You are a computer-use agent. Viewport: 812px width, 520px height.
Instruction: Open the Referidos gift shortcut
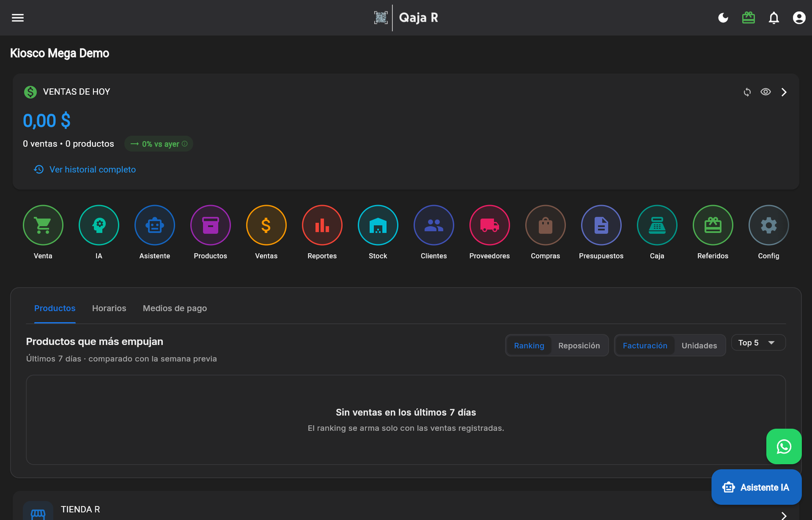click(x=713, y=225)
